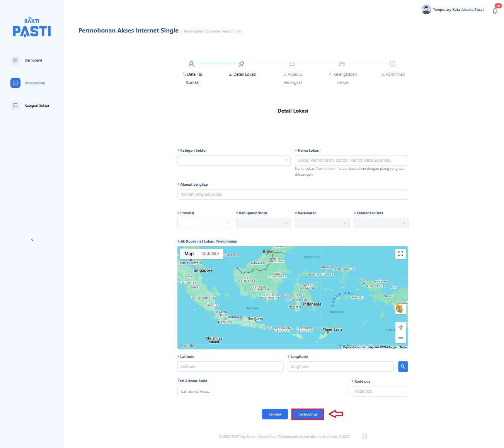Select the Permohonan sidebar icon
The height and width of the screenshot is (448, 504).
click(15, 83)
